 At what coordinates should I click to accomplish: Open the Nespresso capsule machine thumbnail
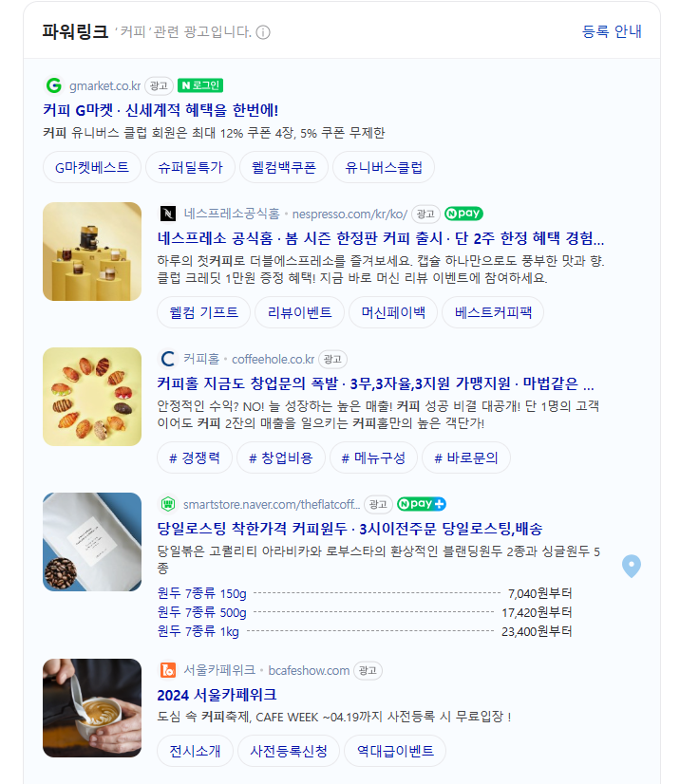click(92, 252)
